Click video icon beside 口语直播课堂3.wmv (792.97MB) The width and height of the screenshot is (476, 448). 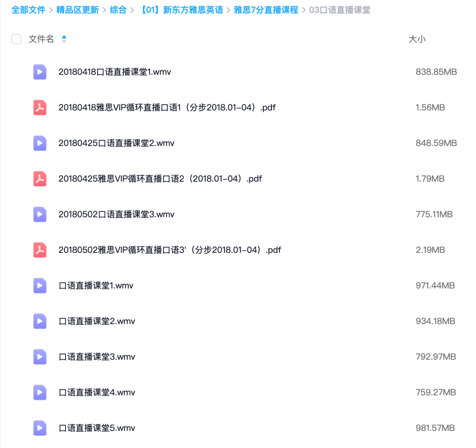point(40,356)
